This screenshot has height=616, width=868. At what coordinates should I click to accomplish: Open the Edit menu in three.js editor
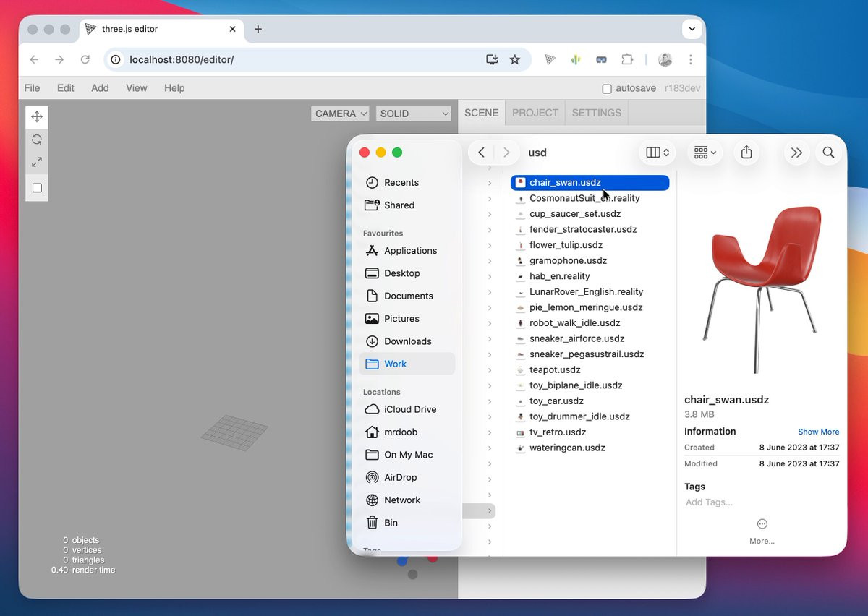(66, 88)
